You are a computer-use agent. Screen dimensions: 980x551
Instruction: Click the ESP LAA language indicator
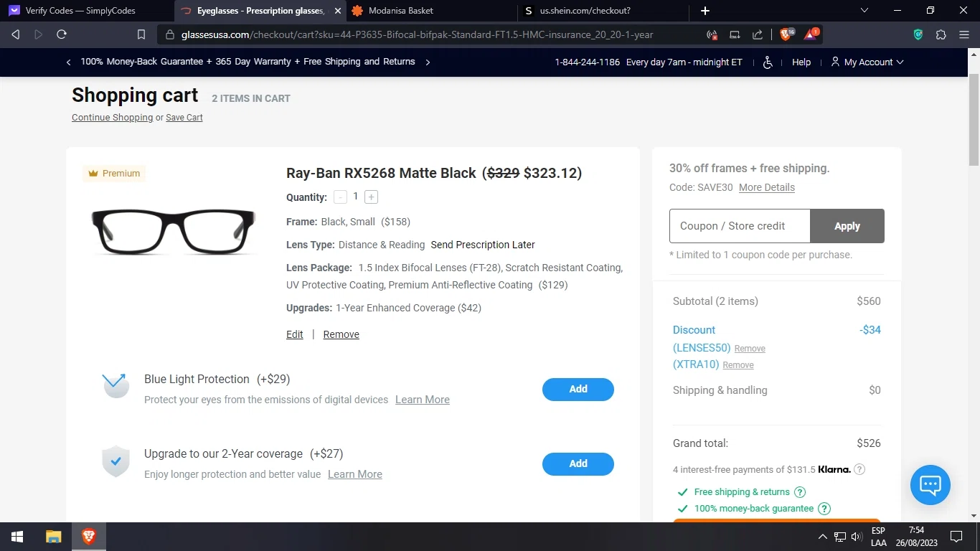tap(879, 537)
